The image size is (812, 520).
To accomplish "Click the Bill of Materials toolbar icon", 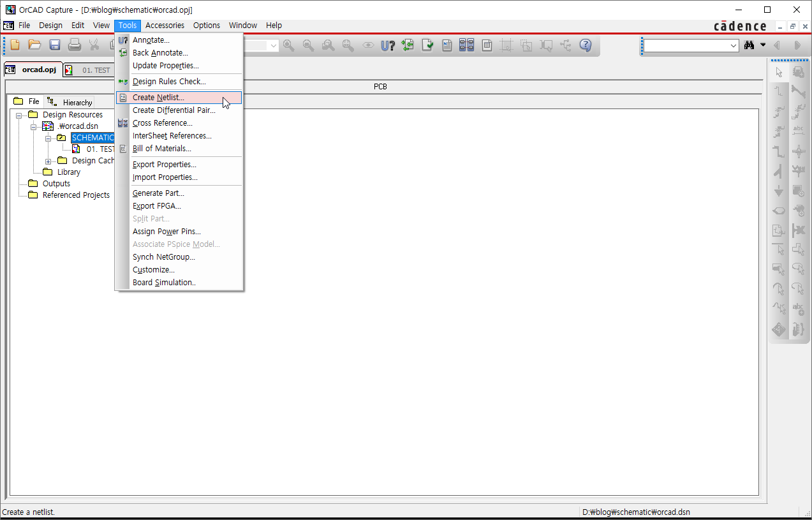I will tap(487, 45).
